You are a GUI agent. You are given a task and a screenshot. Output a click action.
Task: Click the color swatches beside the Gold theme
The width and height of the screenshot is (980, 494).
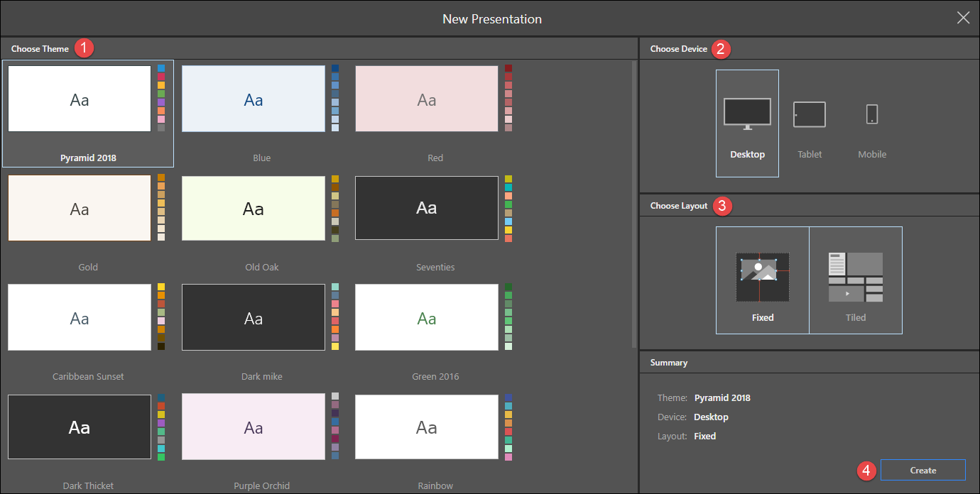pyautogui.click(x=161, y=208)
